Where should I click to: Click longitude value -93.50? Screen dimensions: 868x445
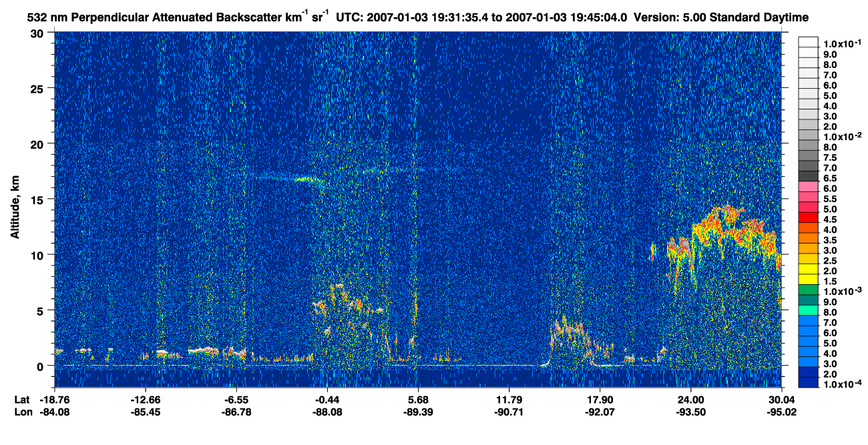[690, 412]
